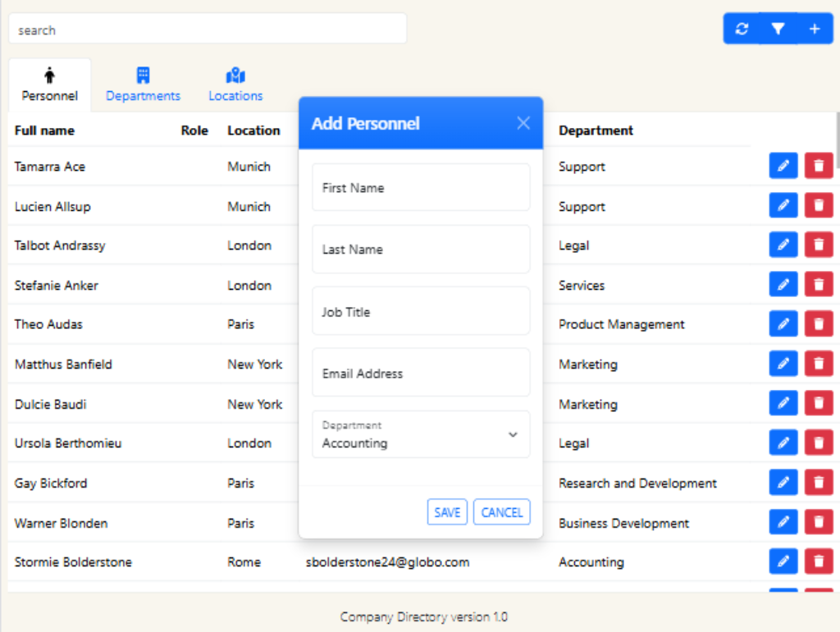Click into the search box

click(x=208, y=30)
